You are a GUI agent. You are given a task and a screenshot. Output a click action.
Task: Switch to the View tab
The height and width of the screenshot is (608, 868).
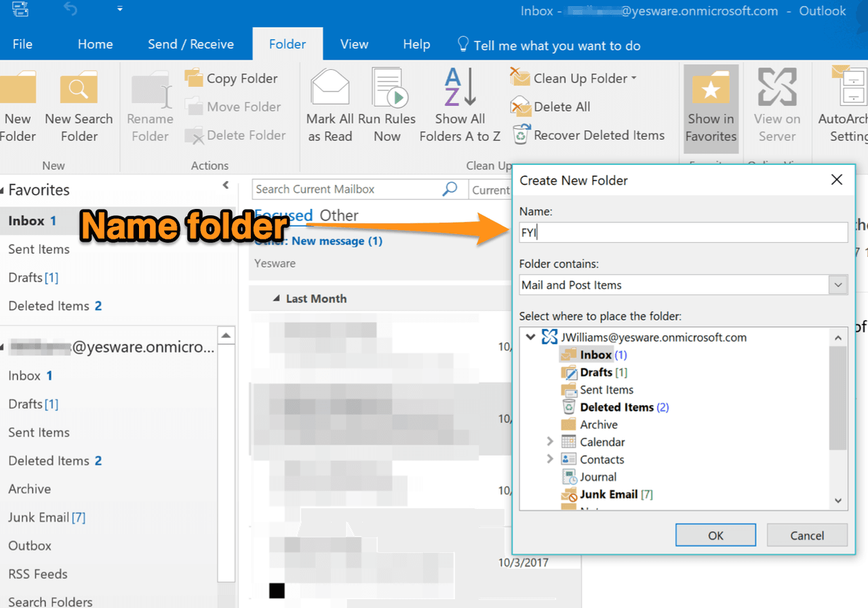tap(354, 44)
